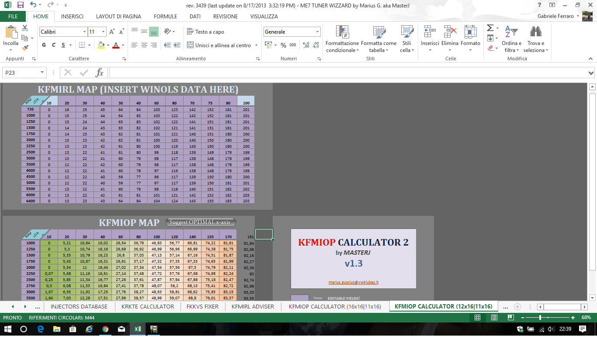Switch to VISUALIZZA ribbon tab
Viewport: 597px width, 364px height.
264,17
